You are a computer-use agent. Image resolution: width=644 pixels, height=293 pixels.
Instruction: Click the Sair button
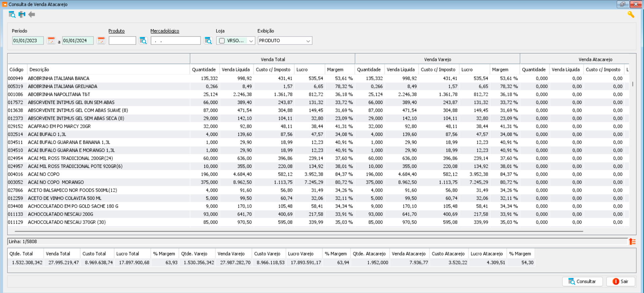point(620,282)
